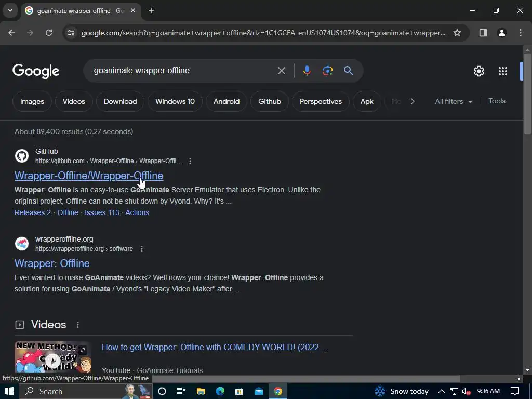Select the Android filter chip
532x399 pixels.
coord(227,101)
